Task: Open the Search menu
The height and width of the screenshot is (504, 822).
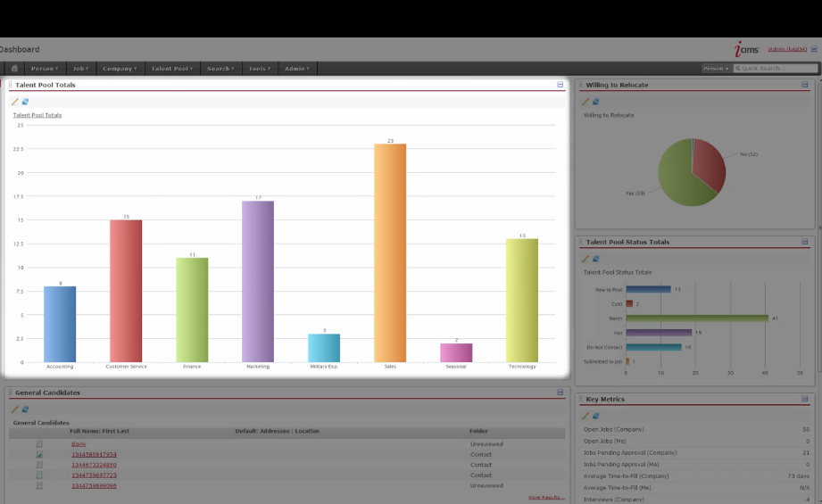Action: (220, 69)
